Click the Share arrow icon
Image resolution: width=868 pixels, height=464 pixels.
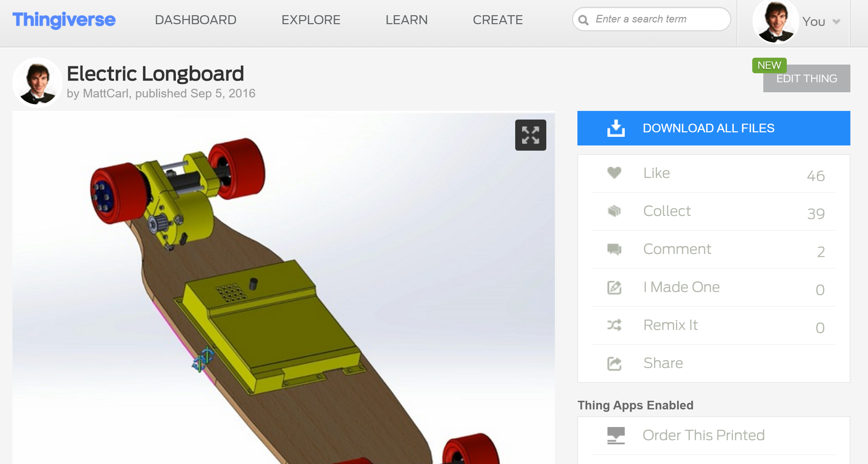coord(614,363)
